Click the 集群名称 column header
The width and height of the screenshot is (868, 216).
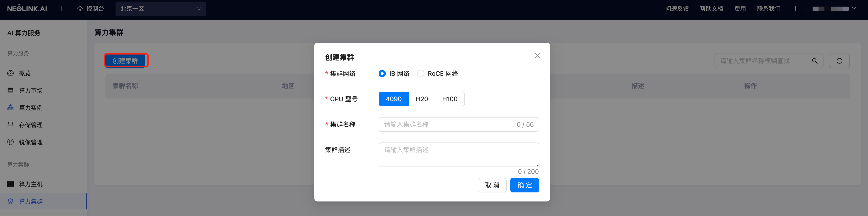(125, 86)
